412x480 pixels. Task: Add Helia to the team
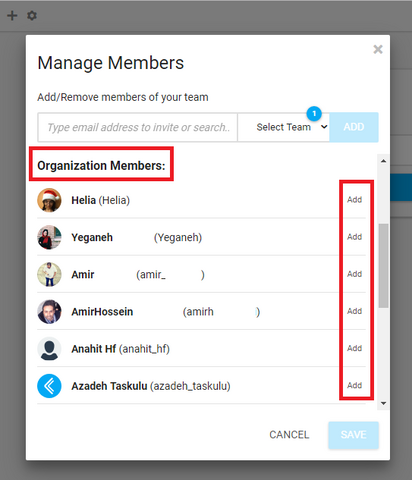click(354, 200)
